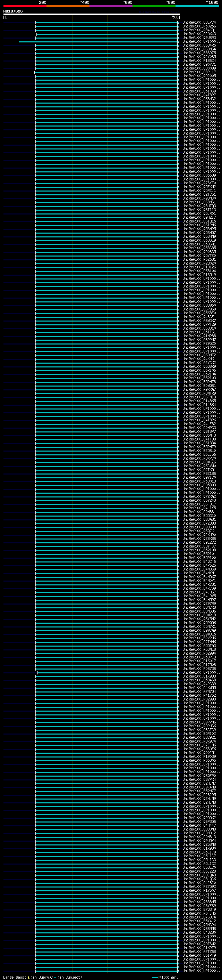
Task: Pick the UniRef100_P62631 row label
Action: (x=199, y=259)
